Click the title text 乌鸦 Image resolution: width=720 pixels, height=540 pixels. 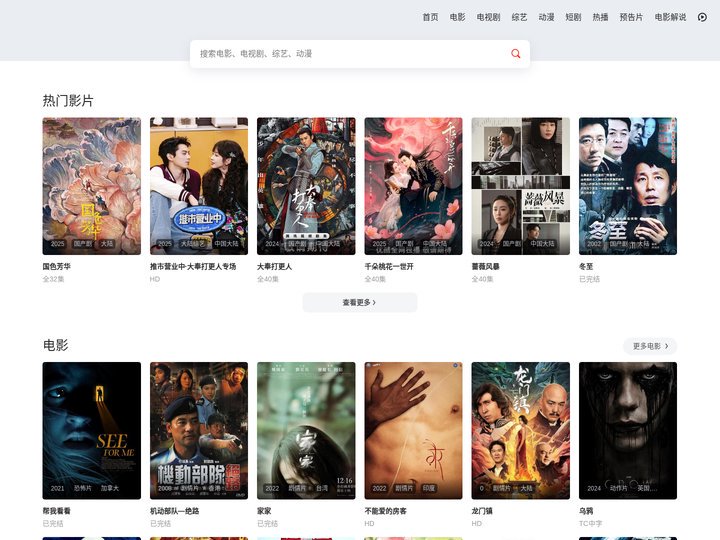point(586,511)
